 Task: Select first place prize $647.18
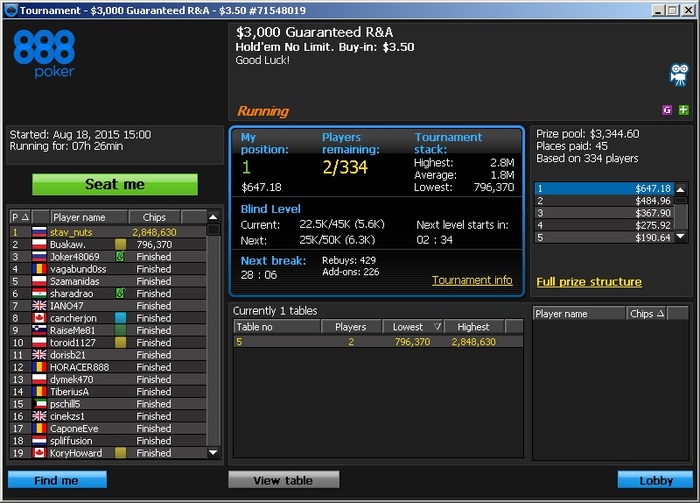click(604, 188)
